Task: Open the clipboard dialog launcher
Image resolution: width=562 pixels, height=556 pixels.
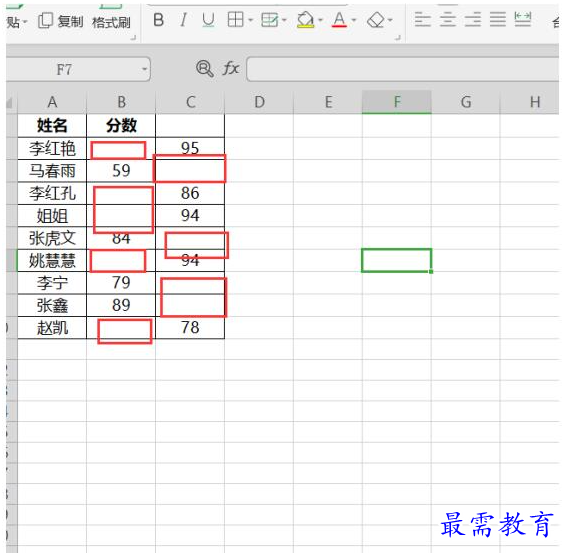Action: 133,37
